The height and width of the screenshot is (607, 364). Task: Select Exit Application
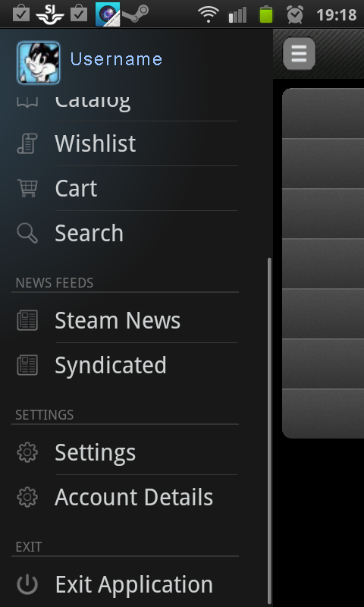(124, 584)
